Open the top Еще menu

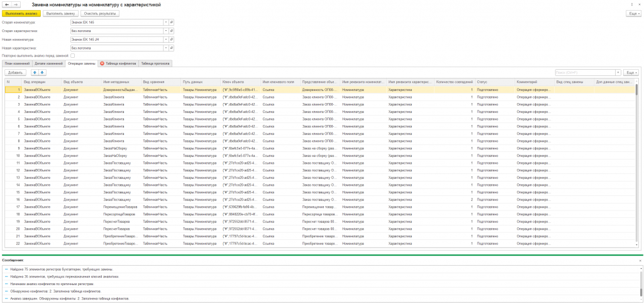pos(633,14)
